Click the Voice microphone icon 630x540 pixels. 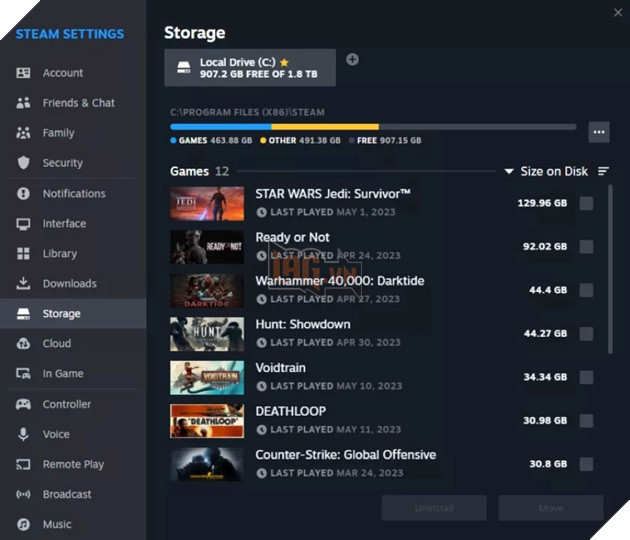point(23,434)
